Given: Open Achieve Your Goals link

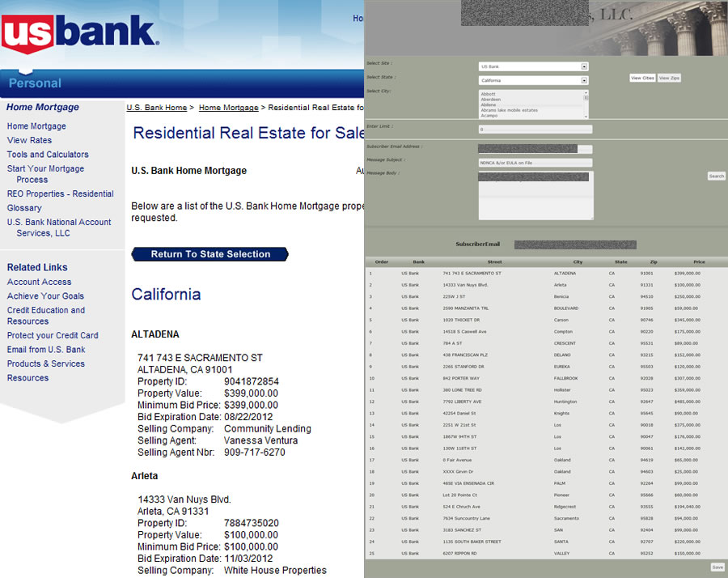Looking at the screenshot, I should click(x=45, y=296).
